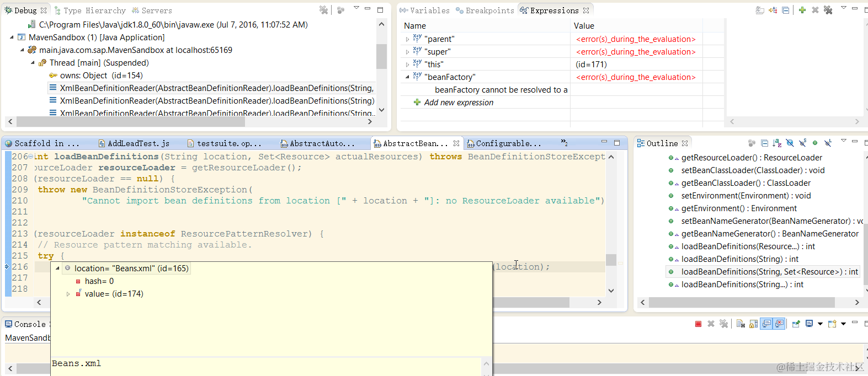The height and width of the screenshot is (376, 868).
Task: Expand "this" expression row
Action: point(407,65)
